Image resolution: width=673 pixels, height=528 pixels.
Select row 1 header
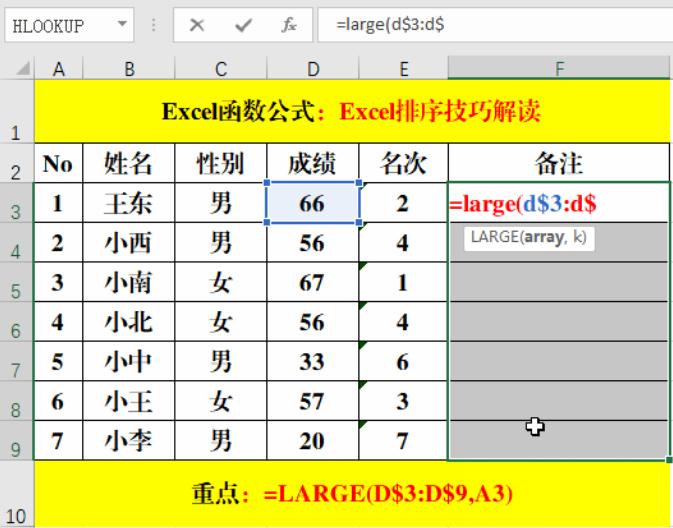tap(16, 112)
